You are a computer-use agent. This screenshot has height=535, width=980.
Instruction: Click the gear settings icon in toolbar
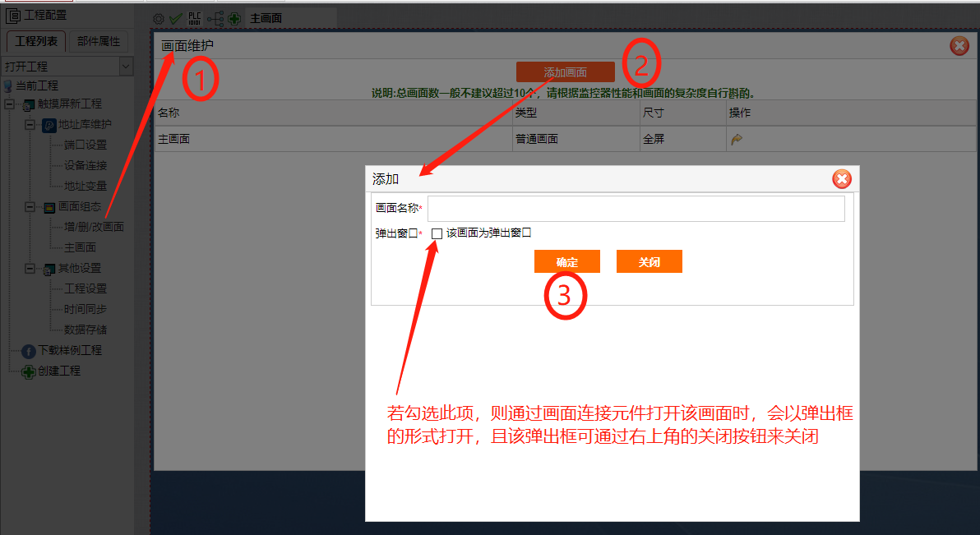coord(159,18)
